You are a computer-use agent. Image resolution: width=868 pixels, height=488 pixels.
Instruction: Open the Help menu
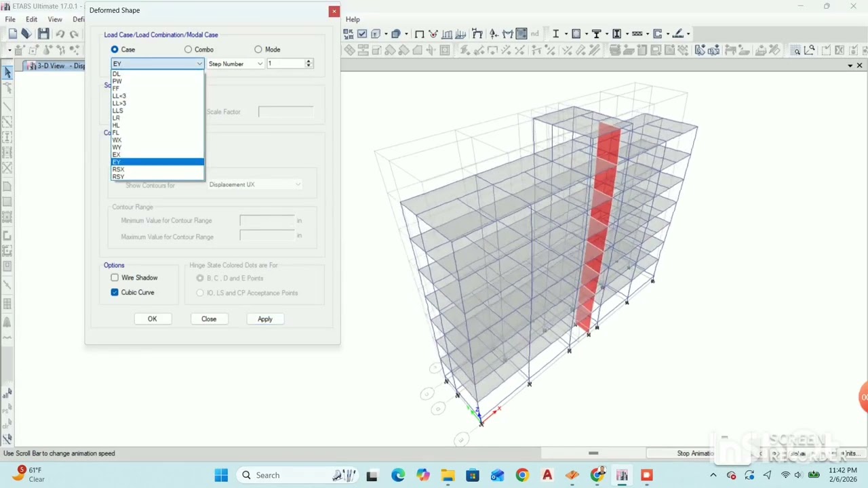pos(353,19)
